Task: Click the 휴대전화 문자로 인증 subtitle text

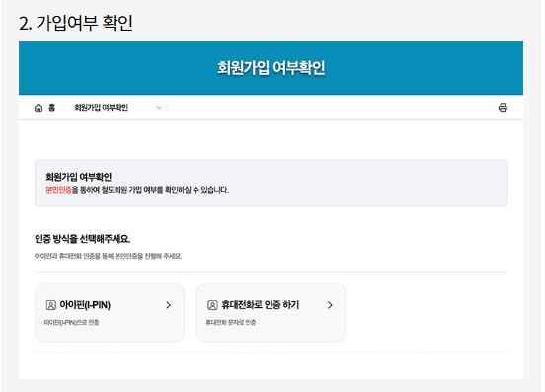Action: click(231, 323)
